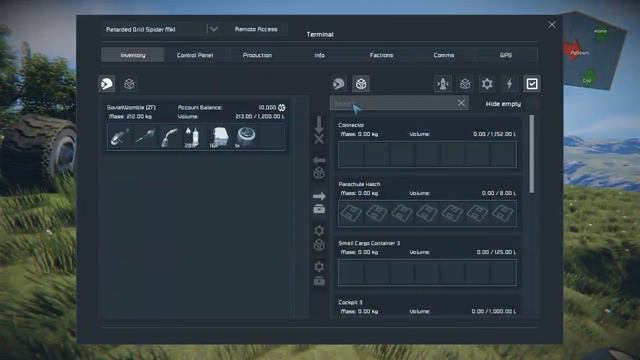Screen dimensions: 640x360
Task: Click the space credits icon beside 10,000
Action: pos(282,107)
